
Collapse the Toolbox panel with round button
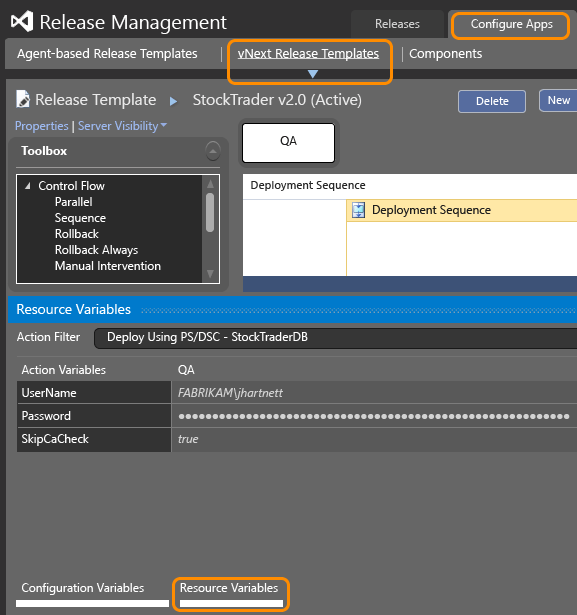coord(213,151)
